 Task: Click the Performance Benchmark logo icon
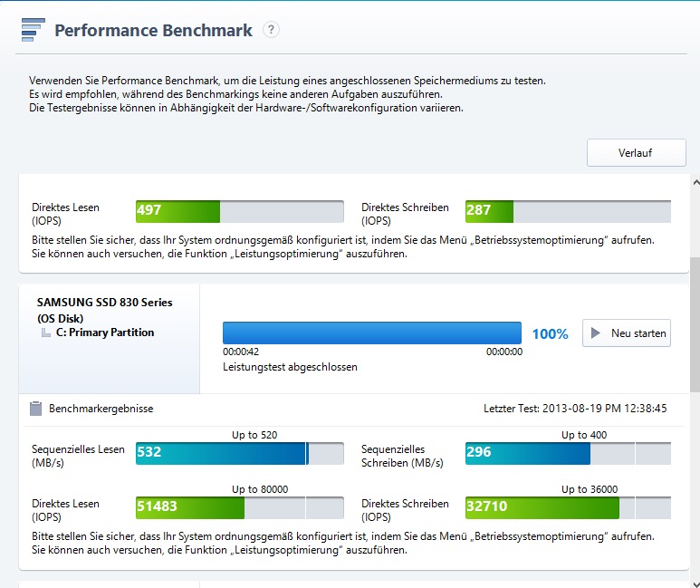[x=34, y=30]
